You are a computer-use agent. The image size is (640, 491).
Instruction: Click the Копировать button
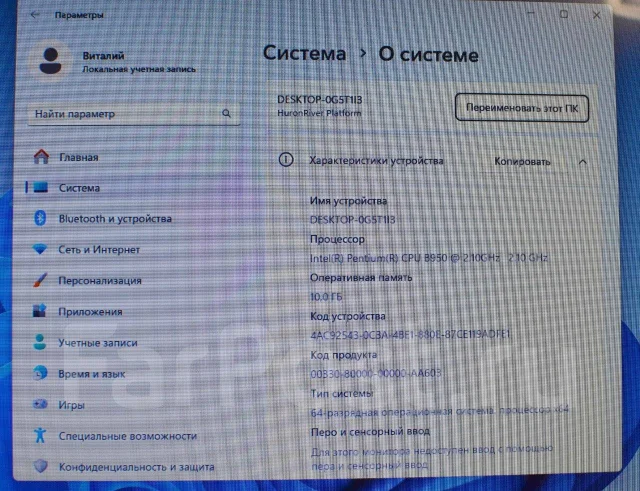click(522, 162)
